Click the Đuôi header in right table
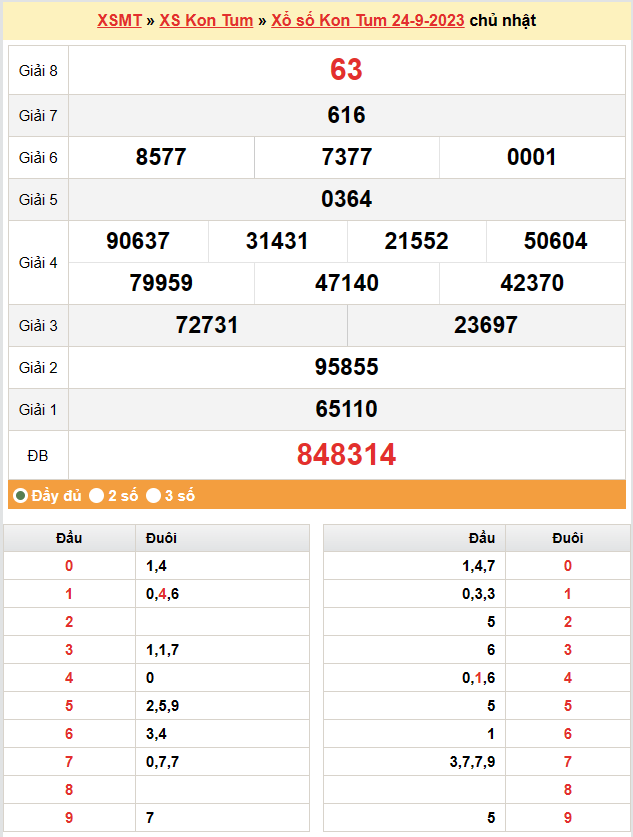The height and width of the screenshot is (837, 633). [x=567, y=538]
